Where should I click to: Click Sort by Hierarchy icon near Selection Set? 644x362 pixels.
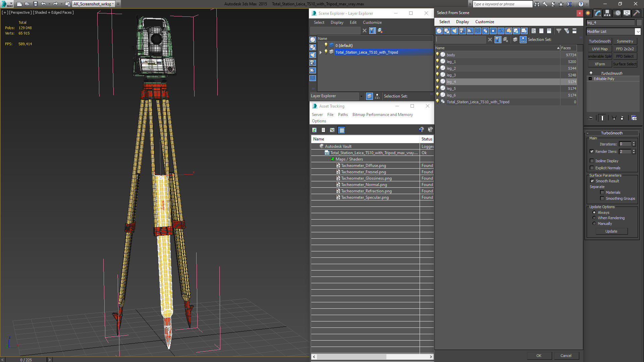click(523, 40)
